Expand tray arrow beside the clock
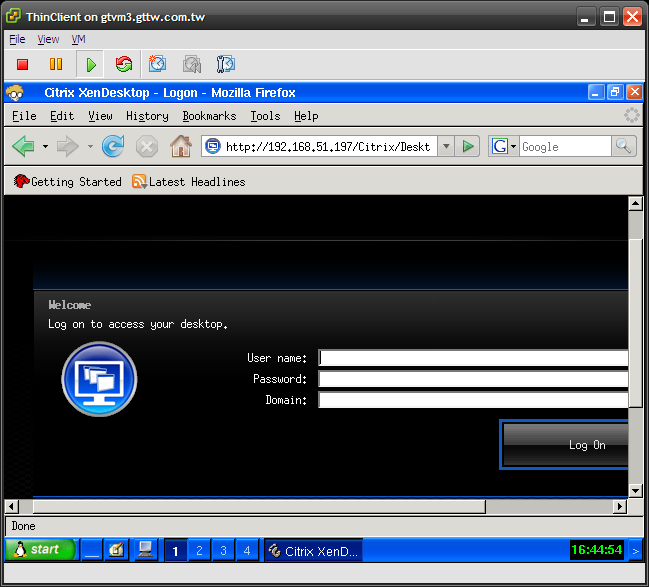Image resolution: width=649 pixels, height=587 pixels. (x=636, y=551)
